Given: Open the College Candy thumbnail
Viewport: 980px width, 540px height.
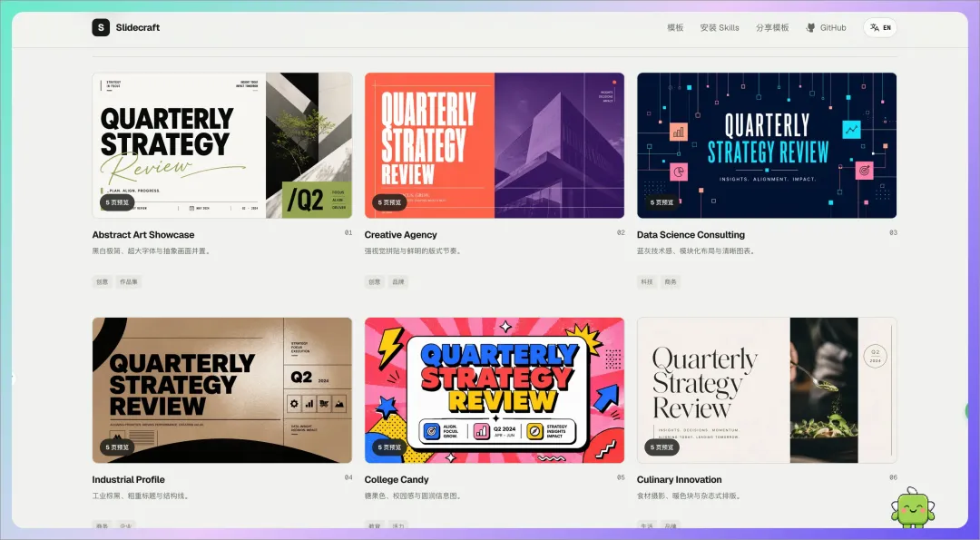Looking at the screenshot, I should 495,390.
